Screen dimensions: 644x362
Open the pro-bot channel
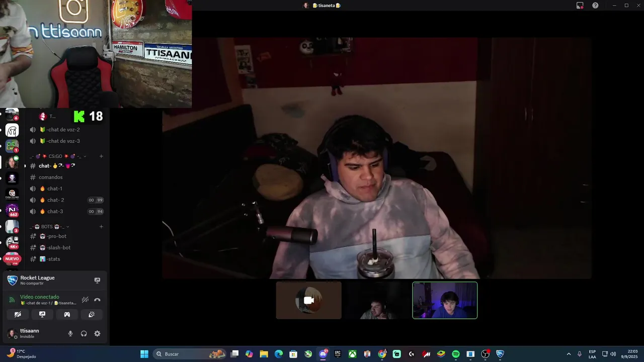click(66, 236)
